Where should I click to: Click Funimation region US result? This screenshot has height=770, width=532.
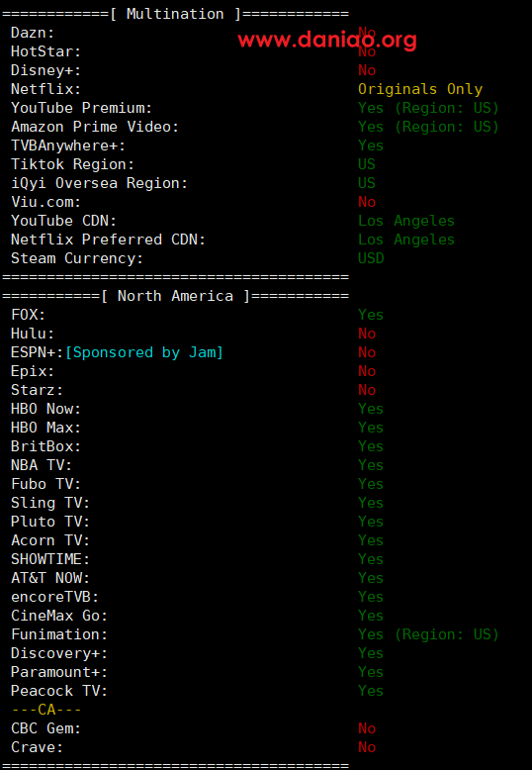coord(428,634)
